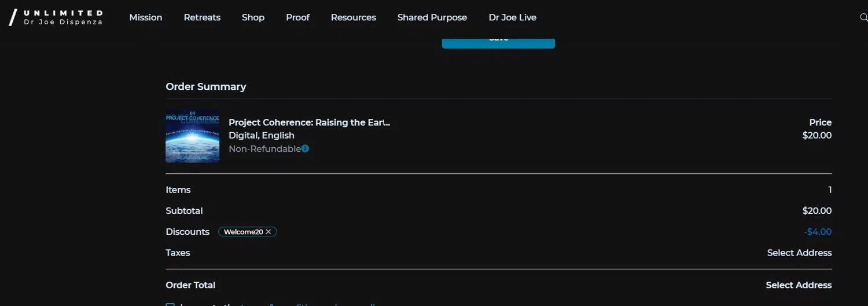Remove the Welcome20 discount code
Screen dimensions: 868x306
(x=269, y=232)
